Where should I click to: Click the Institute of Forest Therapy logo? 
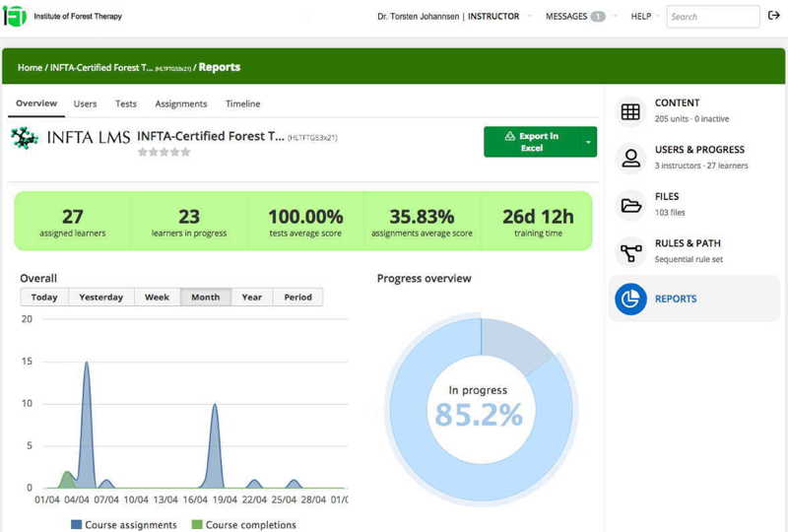point(15,17)
